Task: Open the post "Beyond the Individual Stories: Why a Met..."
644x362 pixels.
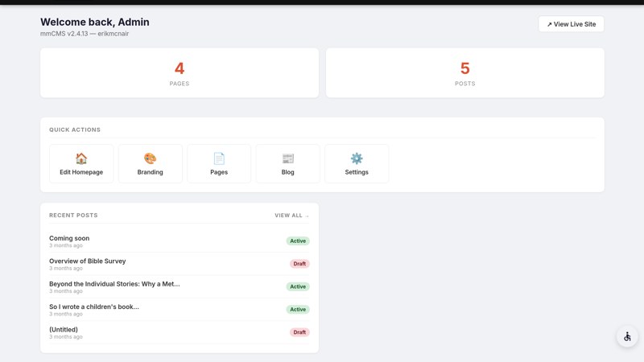Action: 114,284
